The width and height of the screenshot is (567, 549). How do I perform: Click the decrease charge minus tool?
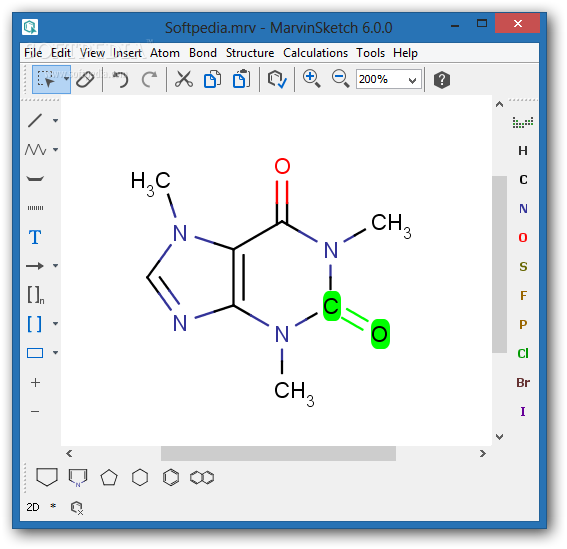pos(35,412)
